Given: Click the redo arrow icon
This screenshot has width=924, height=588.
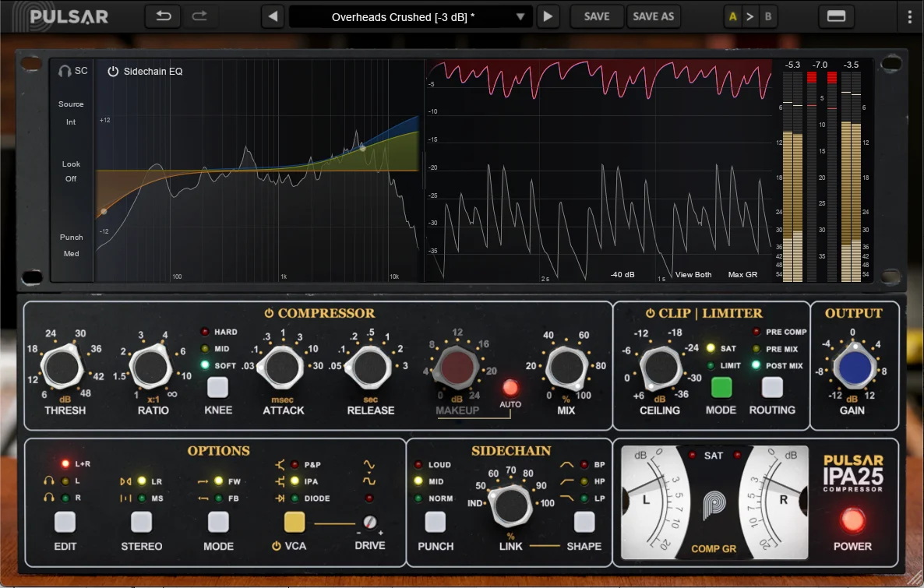Looking at the screenshot, I should pos(202,16).
